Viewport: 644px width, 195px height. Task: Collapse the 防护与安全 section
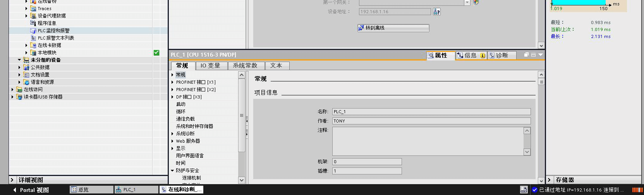pos(173,171)
